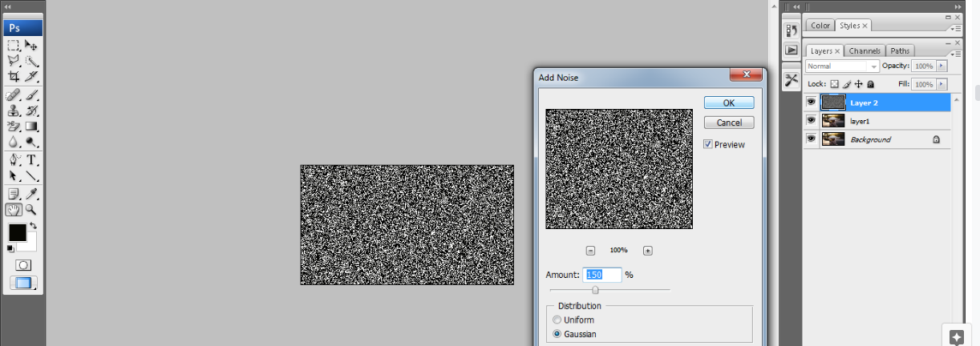Choose Uniform distribution
Image resolution: width=980 pixels, height=346 pixels.
pos(557,320)
